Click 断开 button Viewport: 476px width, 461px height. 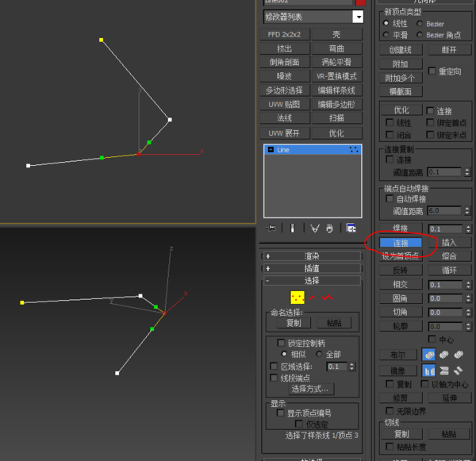pyautogui.click(x=449, y=49)
